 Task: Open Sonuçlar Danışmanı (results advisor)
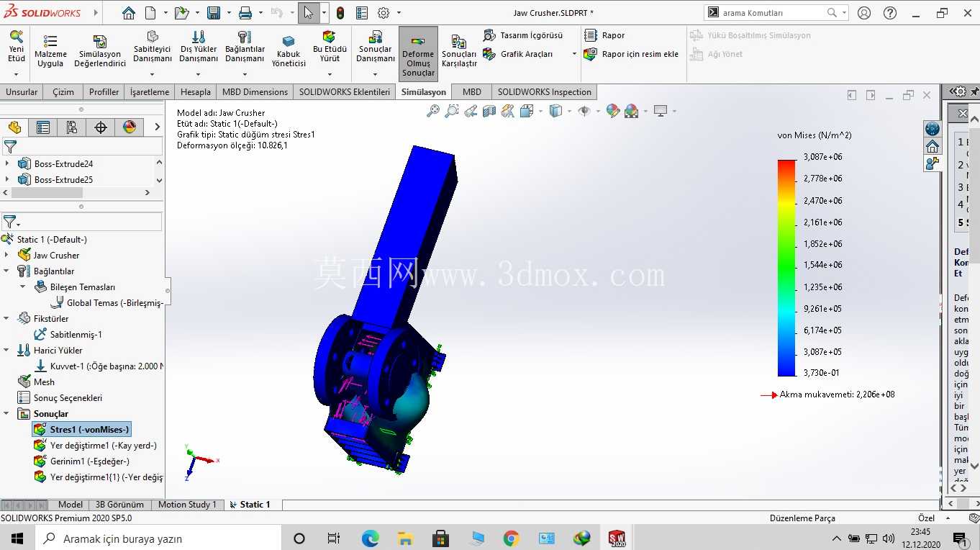(376, 48)
